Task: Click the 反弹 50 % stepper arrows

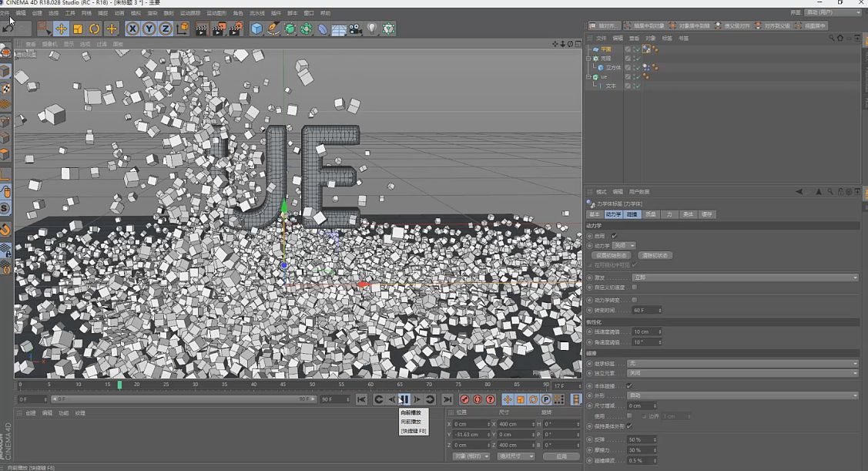Action: click(655, 439)
